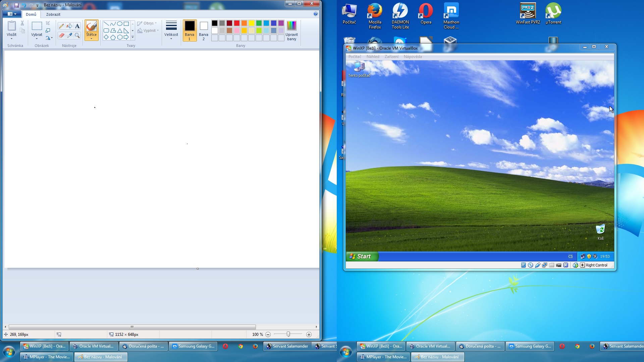Pick the Diamond shape
This screenshot has width=644, height=362.
coord(106,37)
